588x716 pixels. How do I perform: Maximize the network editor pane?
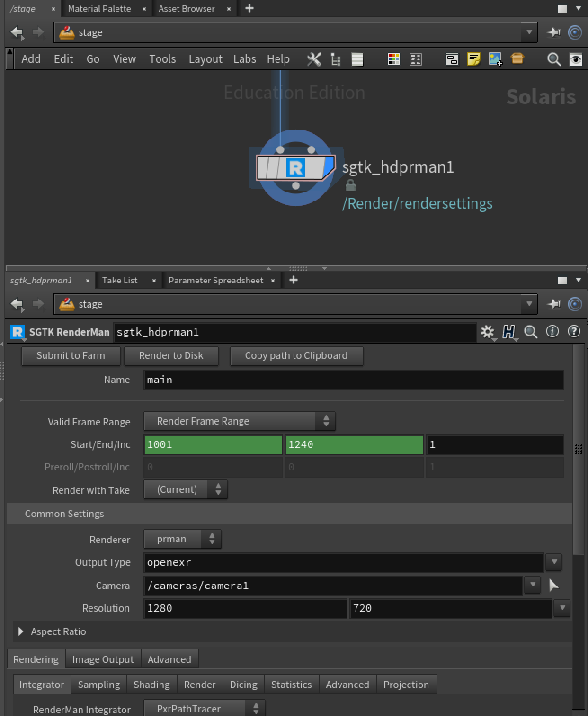[562, 9]
